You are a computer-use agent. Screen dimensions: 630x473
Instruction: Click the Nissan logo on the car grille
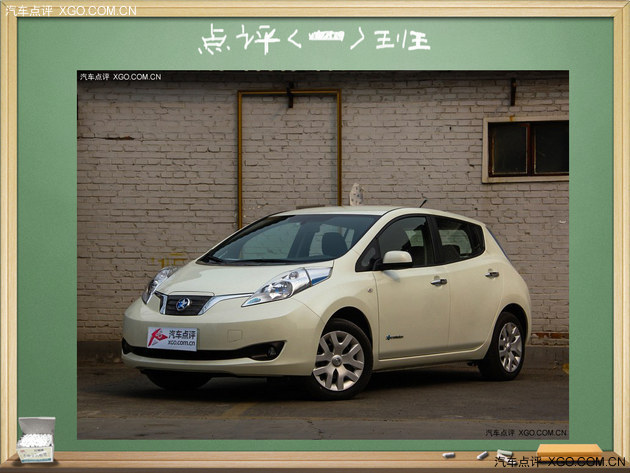pyautogui.click(x=183, y=303)
